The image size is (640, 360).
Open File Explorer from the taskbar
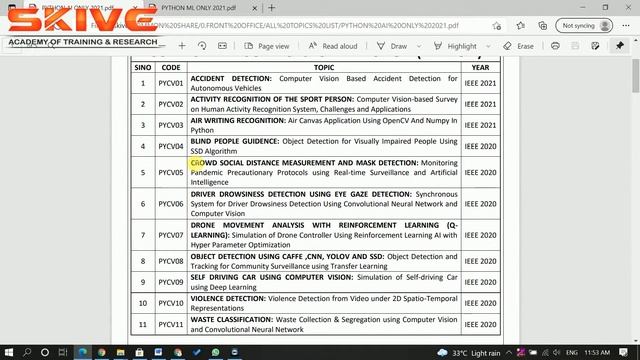point(120,352)
